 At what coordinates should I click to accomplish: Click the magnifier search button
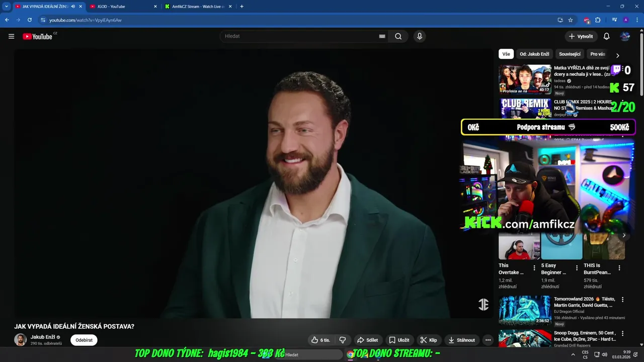point(398,36)
